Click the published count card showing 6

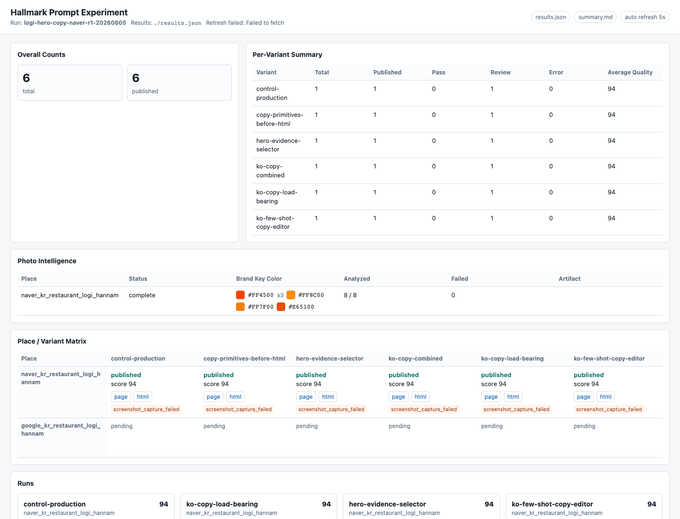point(179,82)
